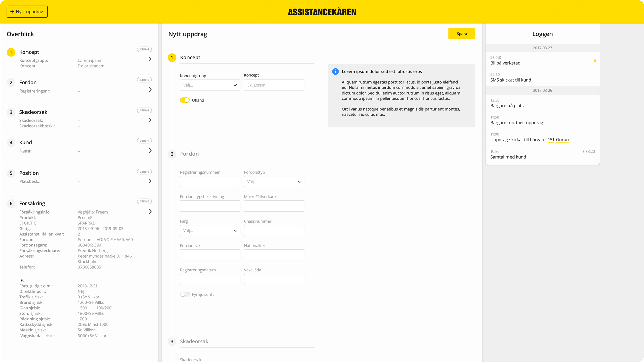Expand Position overview chevron
644x362 pixels.
(150, 181)
